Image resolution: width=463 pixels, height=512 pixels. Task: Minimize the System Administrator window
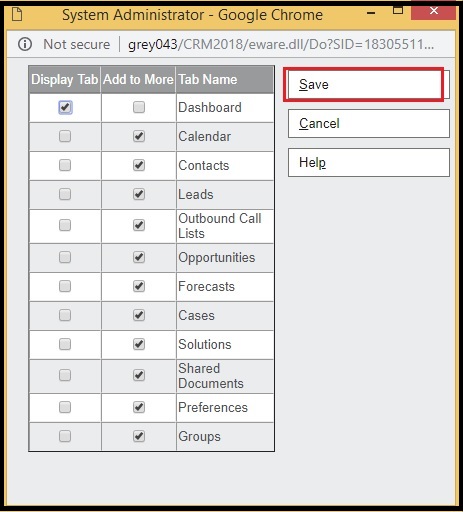click(371, 13)
